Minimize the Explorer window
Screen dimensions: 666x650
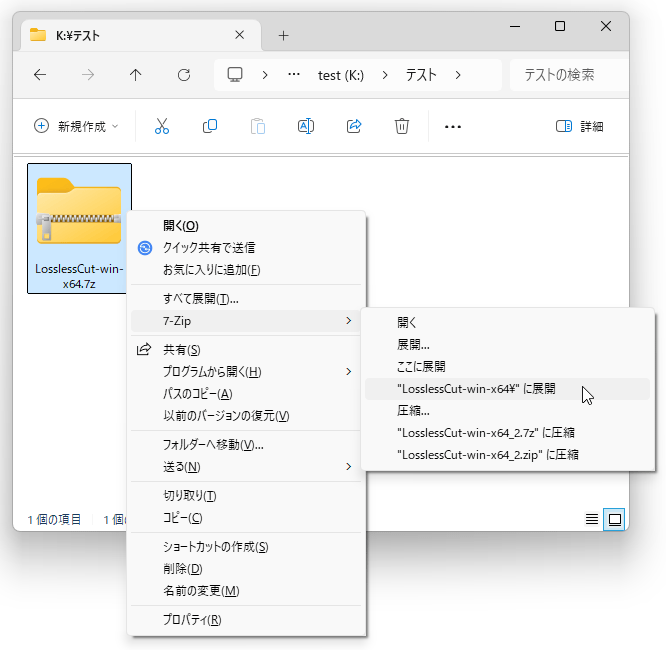pos(515,26)
